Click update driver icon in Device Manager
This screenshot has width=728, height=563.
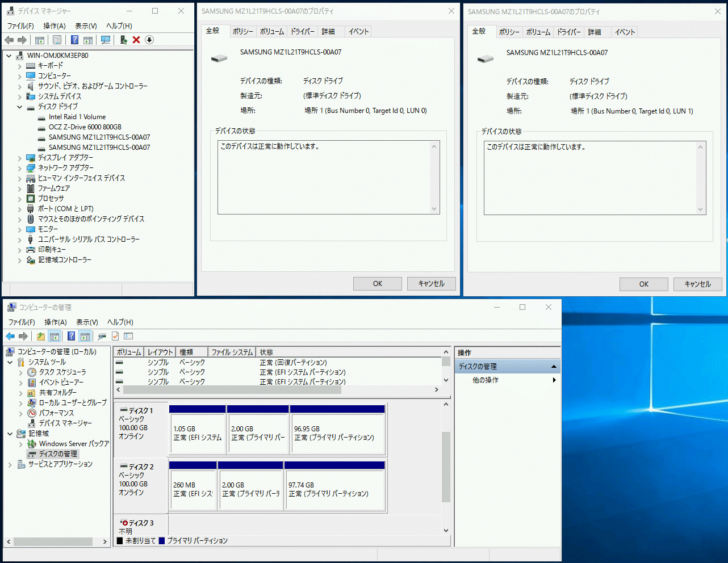pos(123,40)
